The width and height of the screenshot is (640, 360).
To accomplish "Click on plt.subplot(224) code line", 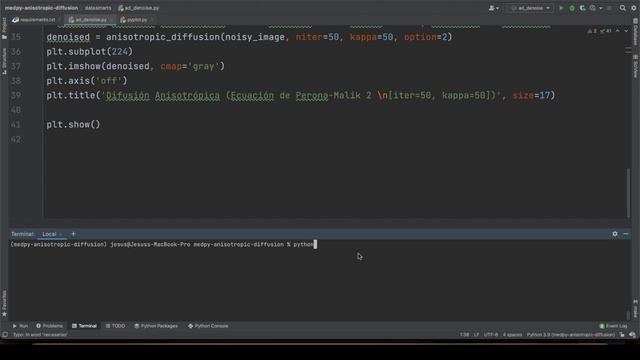I will (x=89, y=52).
